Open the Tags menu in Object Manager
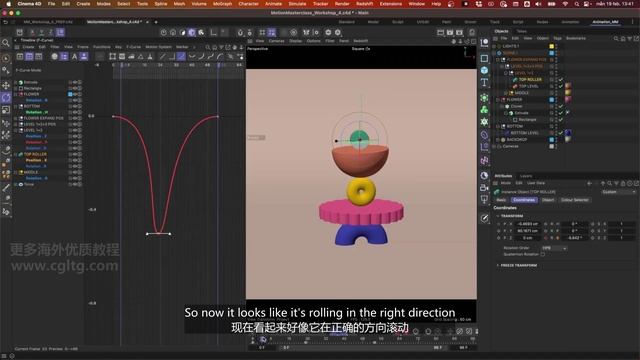Image resolution: width=640 pixels, height=360 pixels. [x=558, y=38]
